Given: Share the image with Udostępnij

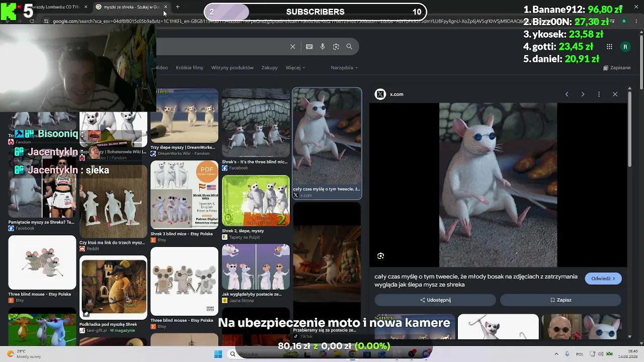Looking at the screenshot, I should 435,300.
